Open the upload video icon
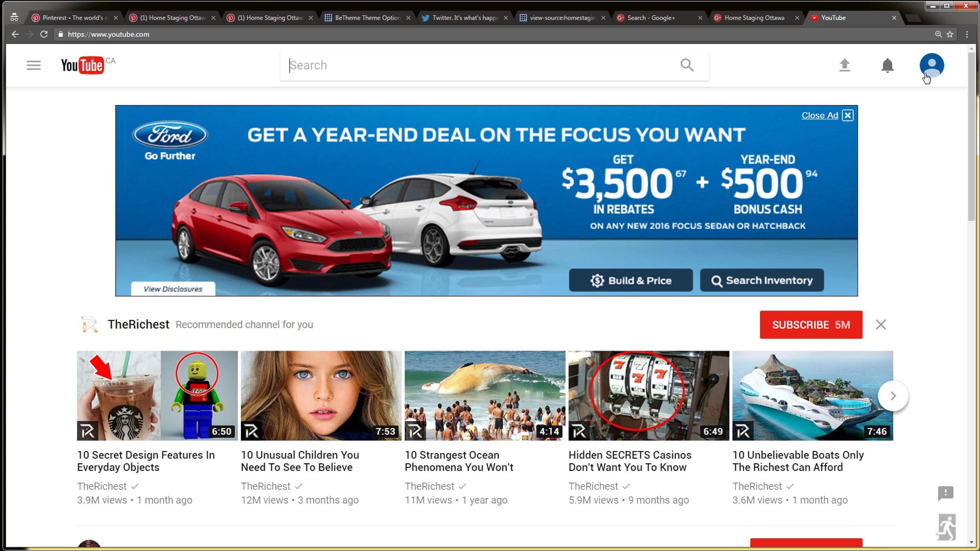980x551 pixels. click(844, 65)
